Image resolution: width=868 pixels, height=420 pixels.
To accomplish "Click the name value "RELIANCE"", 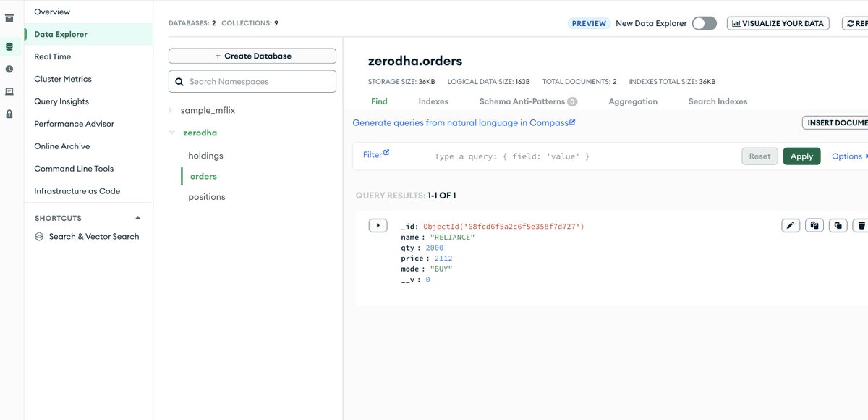I will tap(452, 238).
